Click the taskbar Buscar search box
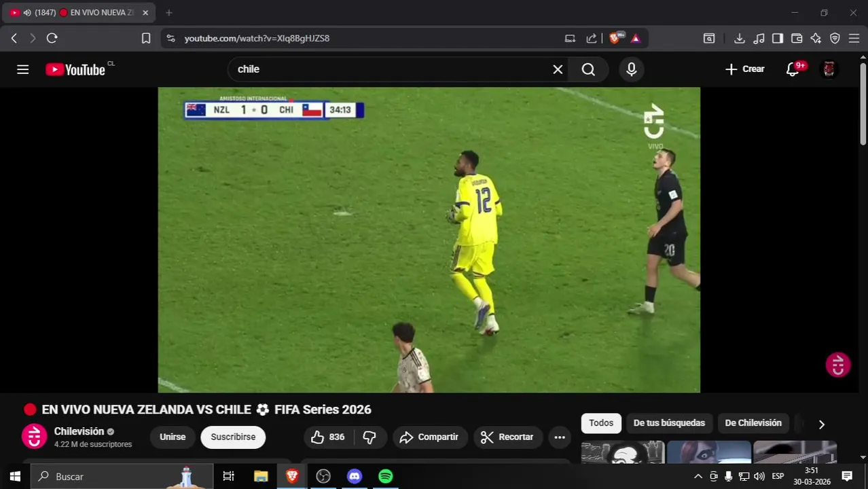This screenshot has height=489, width=868. [122, 476]
